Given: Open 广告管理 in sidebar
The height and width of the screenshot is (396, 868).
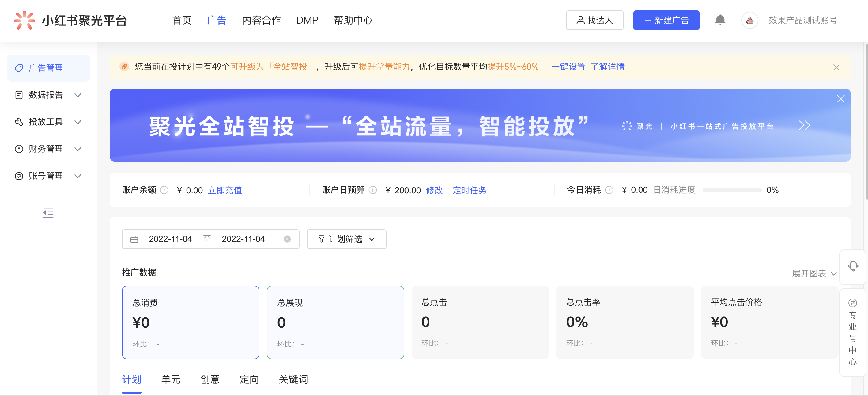Looking at the screenshot, I should tap(48, 68).
